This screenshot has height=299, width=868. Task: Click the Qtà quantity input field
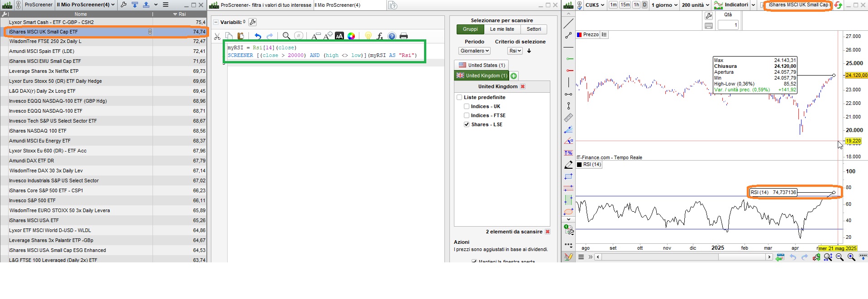click(x=728, y=25)
